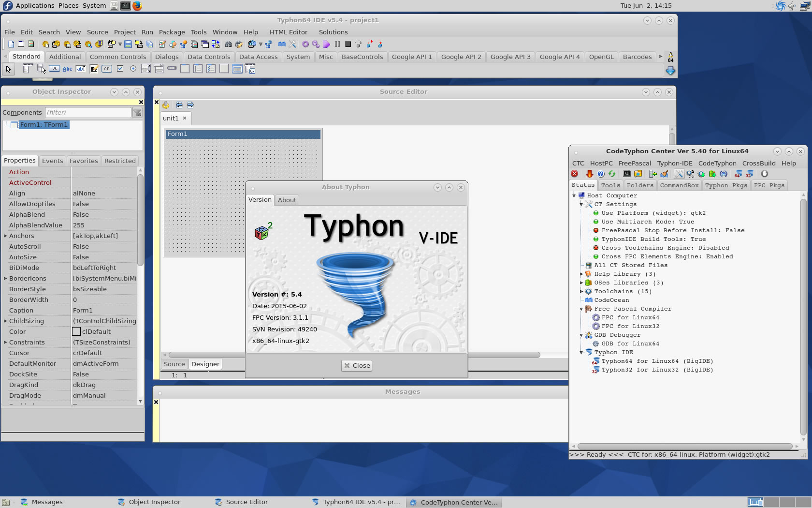
Task: Close the unit1 editor tab with its x
Action: click(x=185, y=118)
